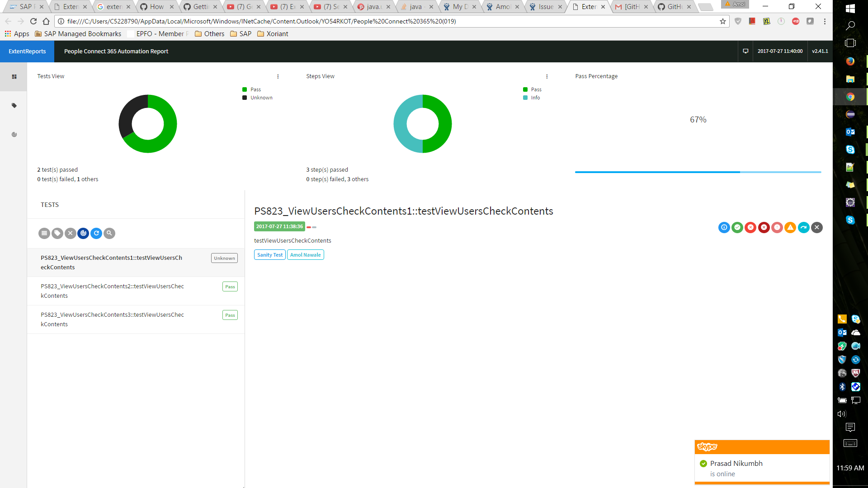868x488 pixels.
Task: Click the blue dashboard toggle icon in tests toolbar
Action: pyautogui.click(x=83, y=233)
